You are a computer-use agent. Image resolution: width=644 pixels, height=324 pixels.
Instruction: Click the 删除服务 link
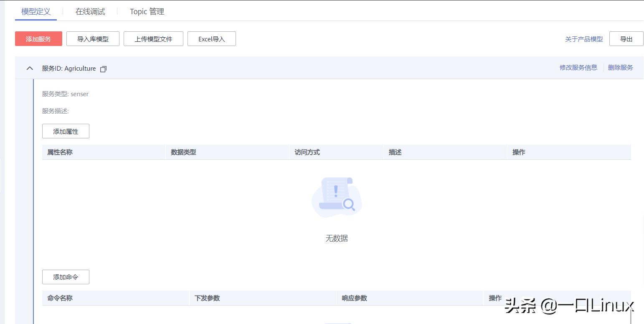[621, 67]
